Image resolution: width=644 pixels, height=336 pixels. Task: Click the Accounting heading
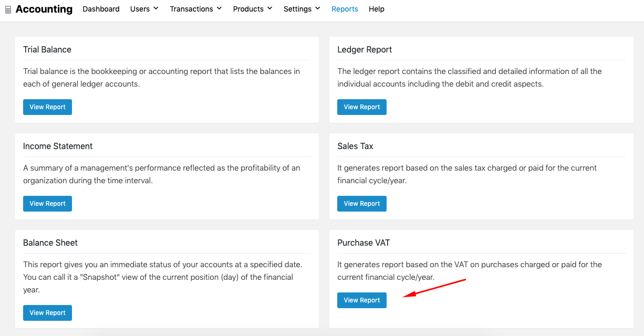pos(44,8)
